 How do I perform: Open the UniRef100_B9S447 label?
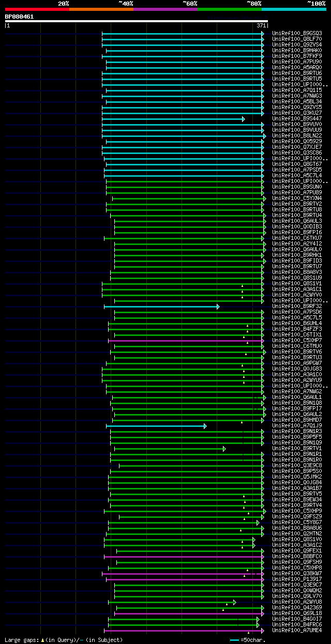[x=297, y=118]
